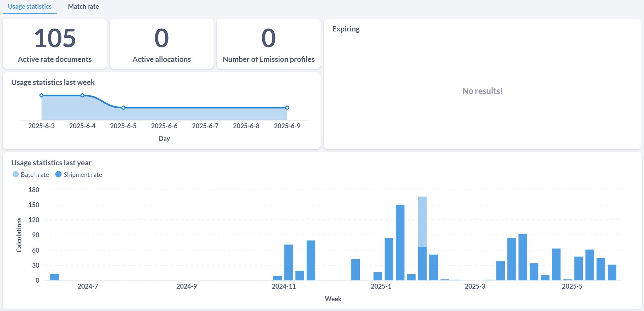
Task: Toggle the Shipment rate legend item
Action: coord(79,174)
